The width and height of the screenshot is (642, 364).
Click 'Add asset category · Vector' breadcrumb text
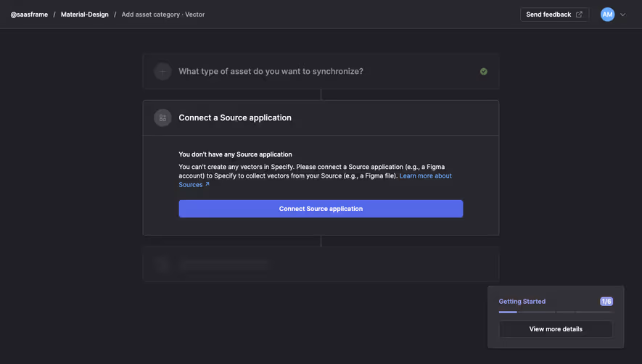point(163,15)
